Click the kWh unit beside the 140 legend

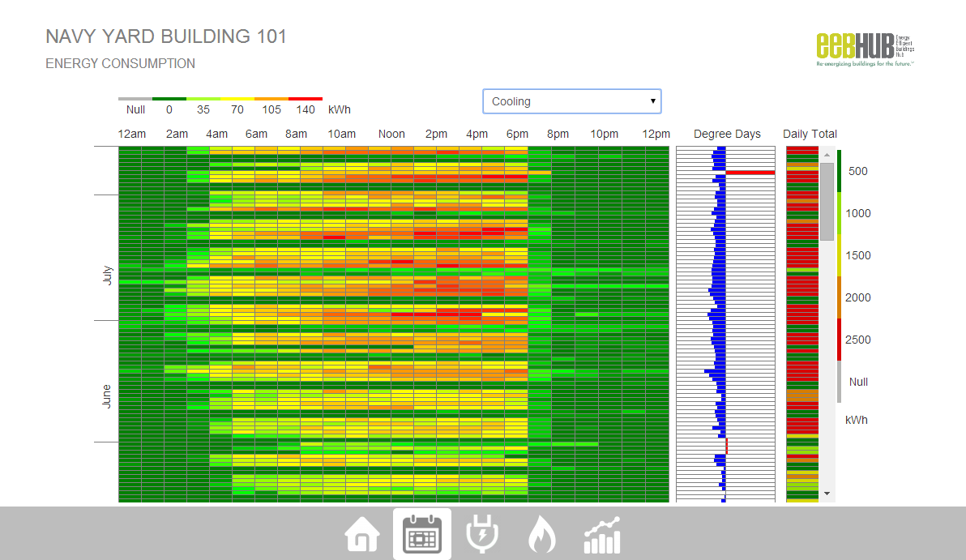click(x=340, y=109)
